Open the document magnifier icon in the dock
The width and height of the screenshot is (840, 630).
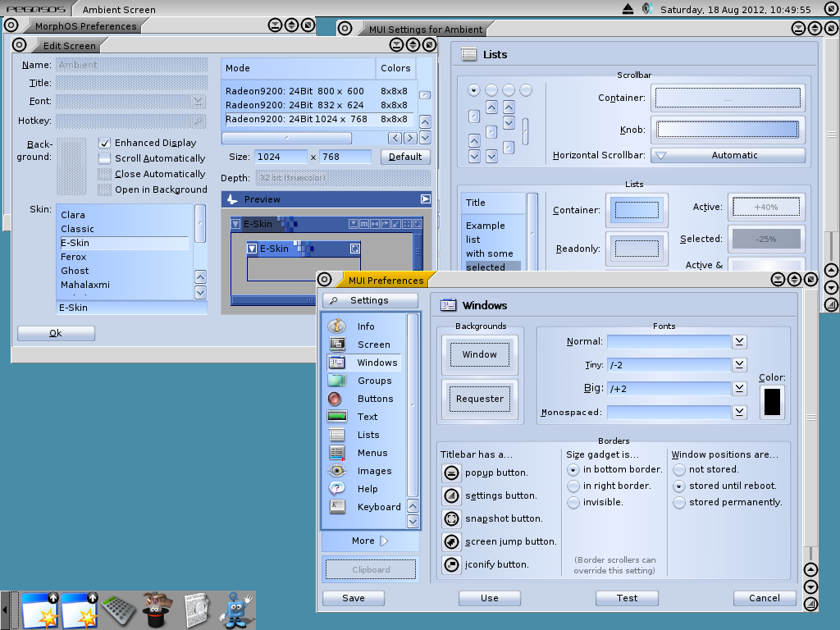click(197, 610)
